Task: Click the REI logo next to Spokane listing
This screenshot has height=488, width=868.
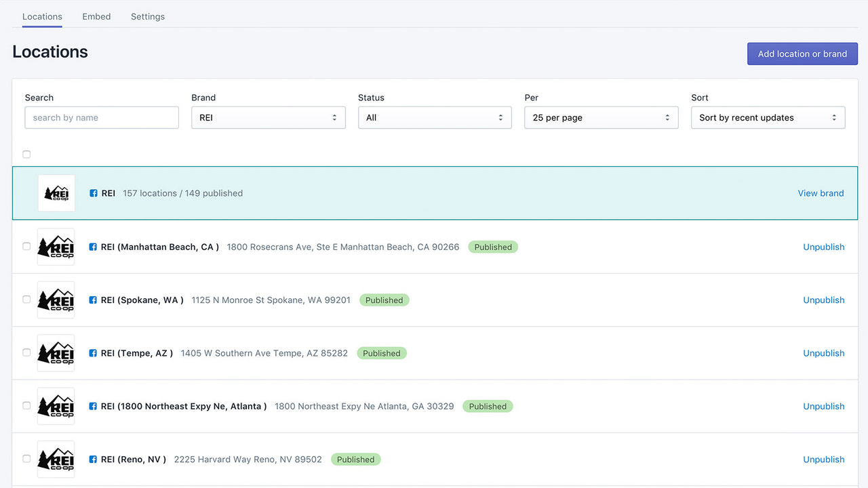Action: 56,300
